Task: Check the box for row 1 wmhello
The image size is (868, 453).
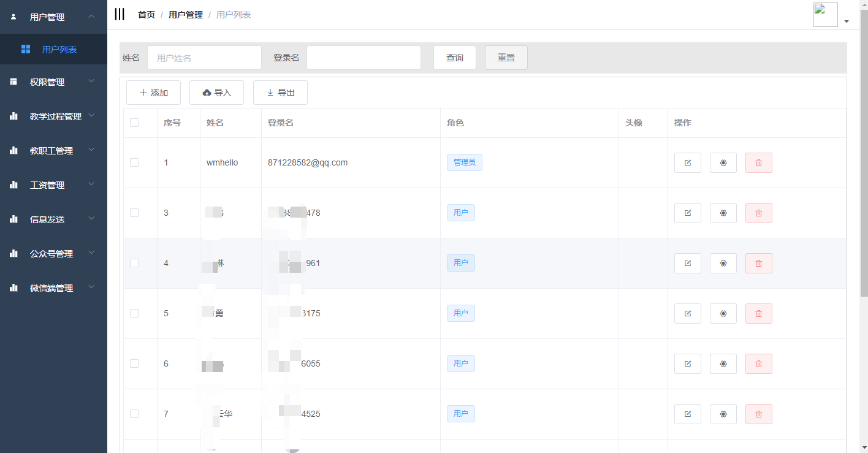Action: point(134,162)
